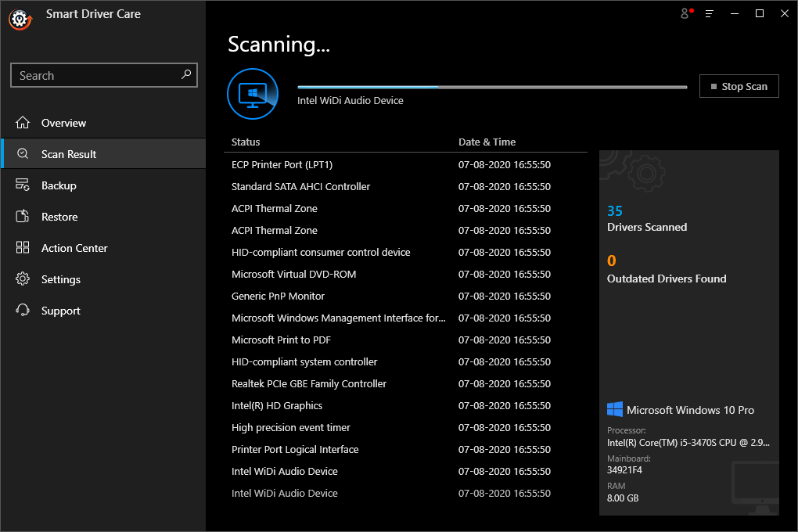Click the scan progress bar
This screenshot has width=798, height=532.
pos(491,87)
